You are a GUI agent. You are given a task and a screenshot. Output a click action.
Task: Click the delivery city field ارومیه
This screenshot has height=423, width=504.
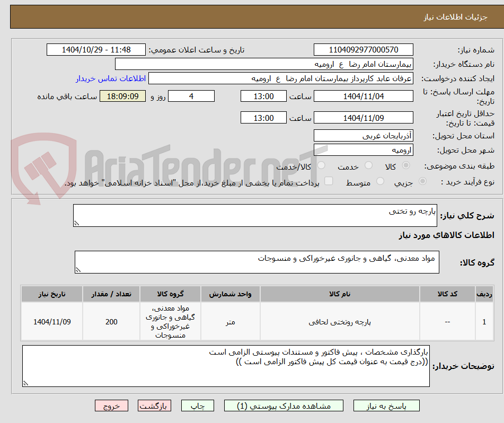click(363, 150)
